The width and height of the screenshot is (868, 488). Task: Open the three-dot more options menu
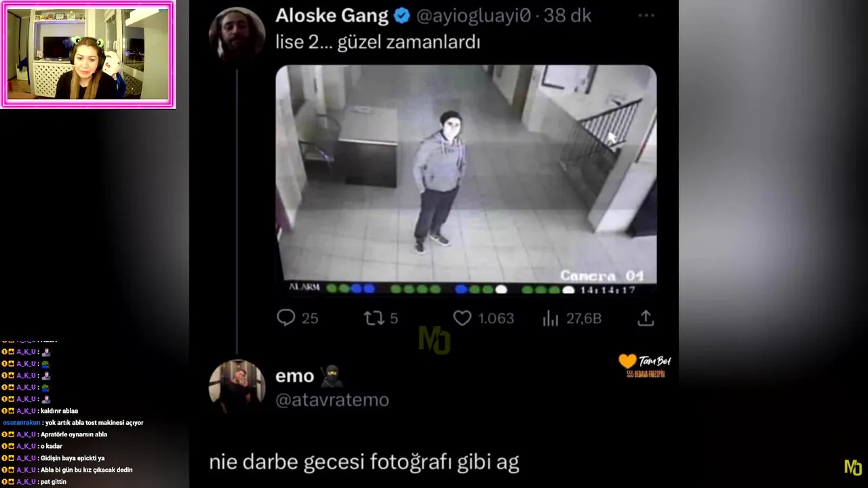(646, 16)
